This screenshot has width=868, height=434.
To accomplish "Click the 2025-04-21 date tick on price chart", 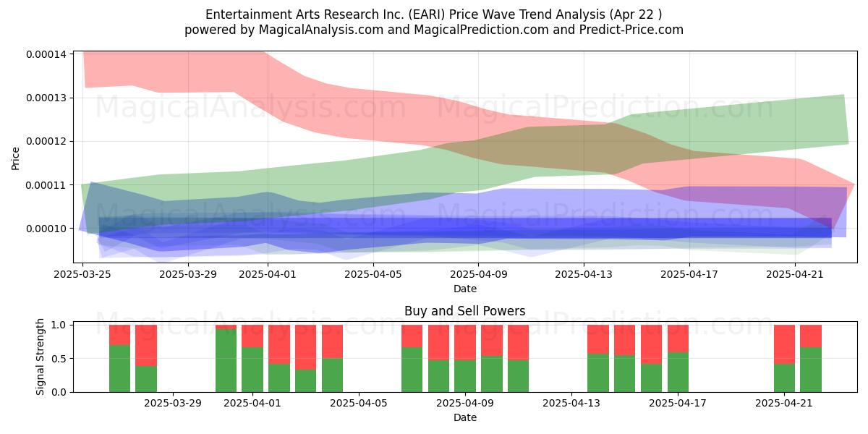I will click(x=796, y=274).
